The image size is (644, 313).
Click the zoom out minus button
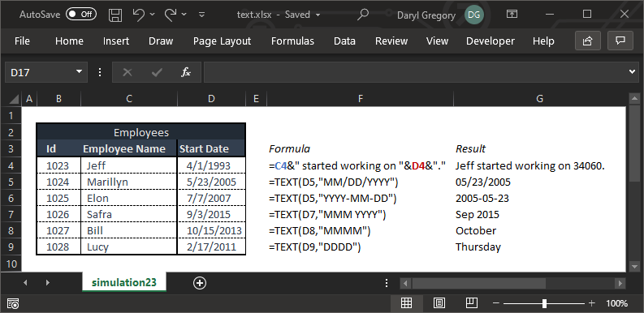click(495, 303)
